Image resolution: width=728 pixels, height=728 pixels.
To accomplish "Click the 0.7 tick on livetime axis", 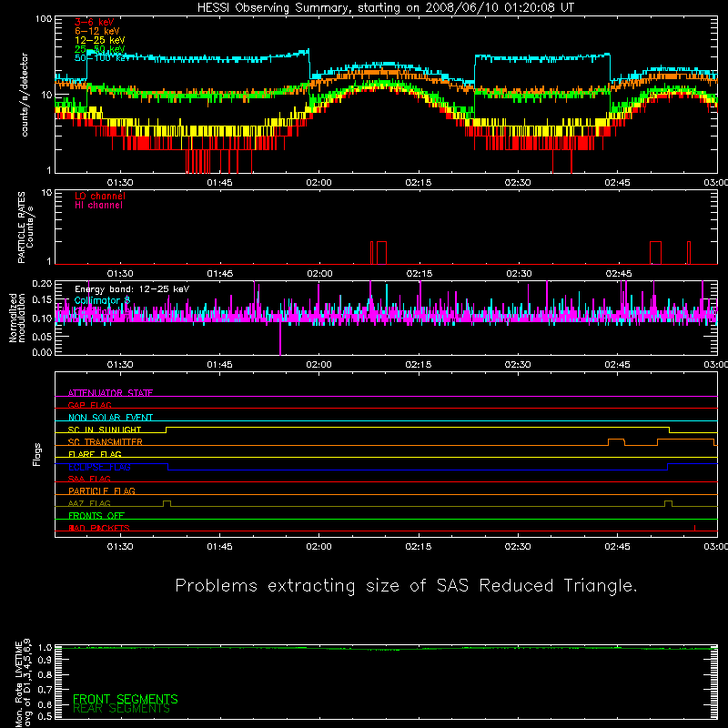I will point(45,690).
